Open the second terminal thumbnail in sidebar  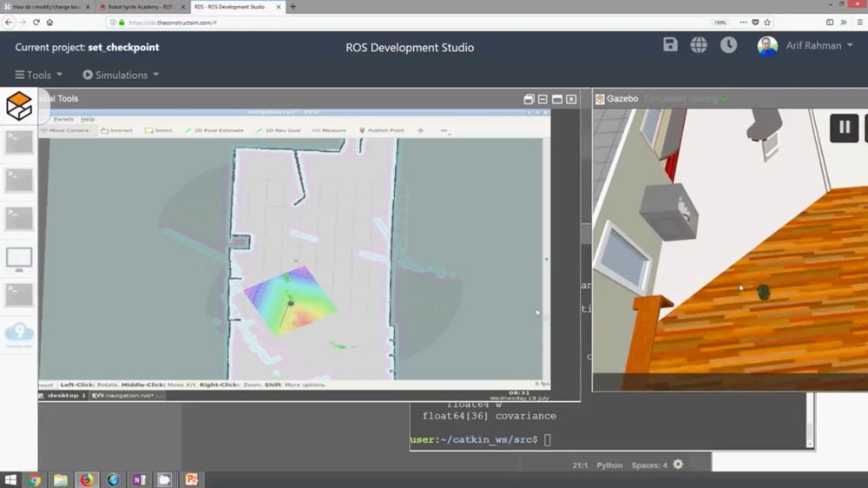point(19,181)
